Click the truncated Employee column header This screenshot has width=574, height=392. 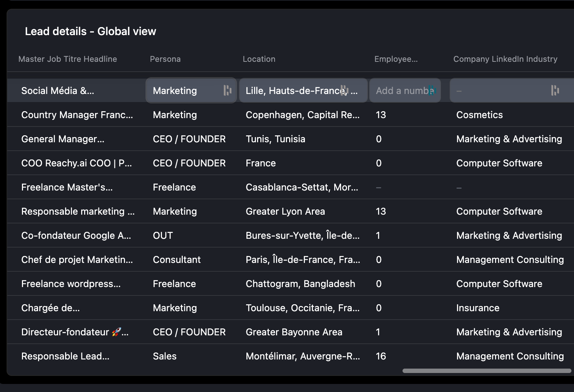(396, 59)
